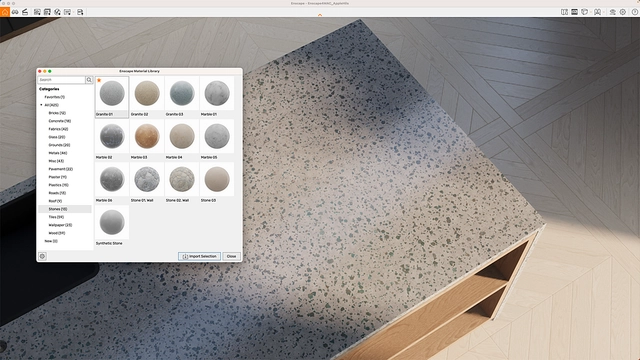Select the Plaster category
640x360 pixels.
pos(58,177)
